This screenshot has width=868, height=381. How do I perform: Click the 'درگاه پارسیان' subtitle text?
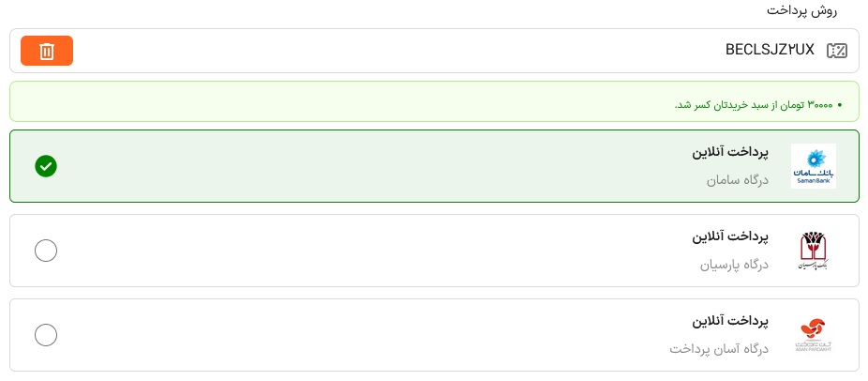pyautogui.click(x=734, y=265)
